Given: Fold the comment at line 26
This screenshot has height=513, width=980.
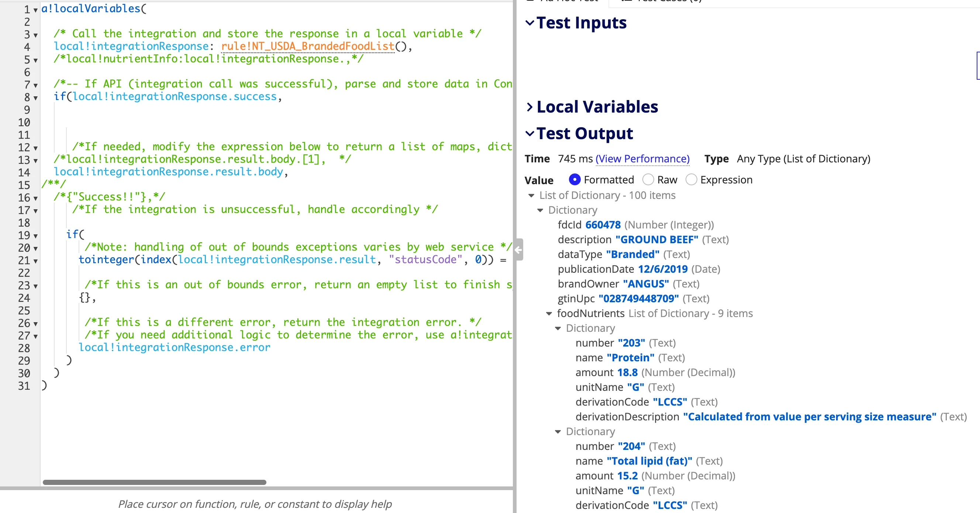Looking at the screenshot, I should tap(35, 324).
